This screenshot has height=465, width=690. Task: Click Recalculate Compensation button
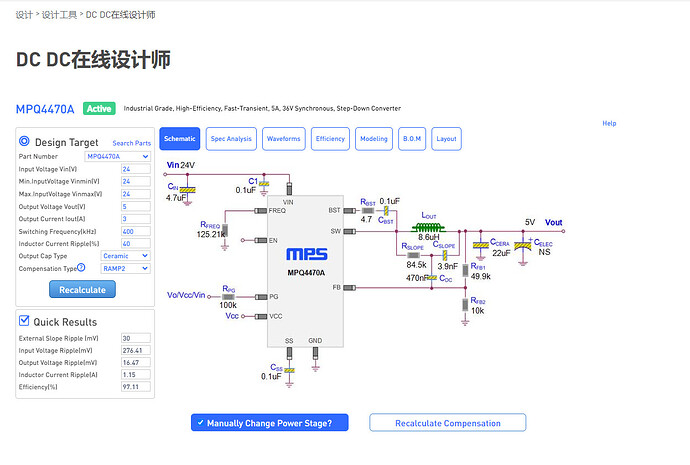448,423
